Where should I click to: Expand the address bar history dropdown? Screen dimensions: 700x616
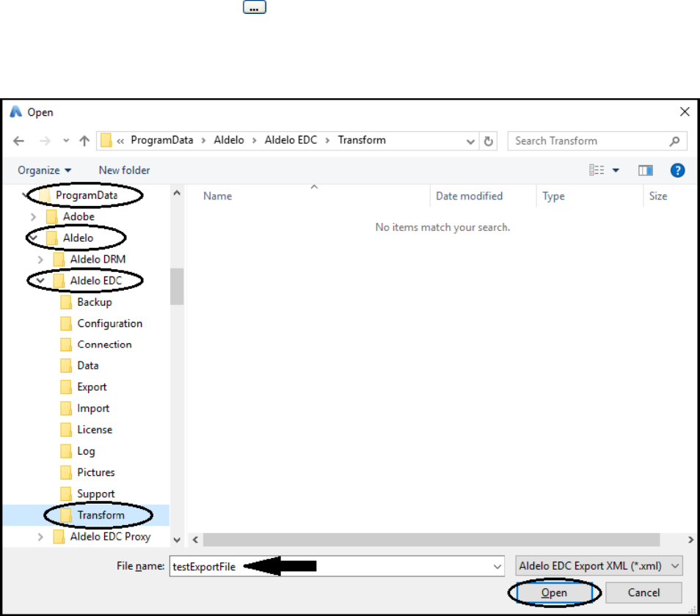[x=470, y=142]
